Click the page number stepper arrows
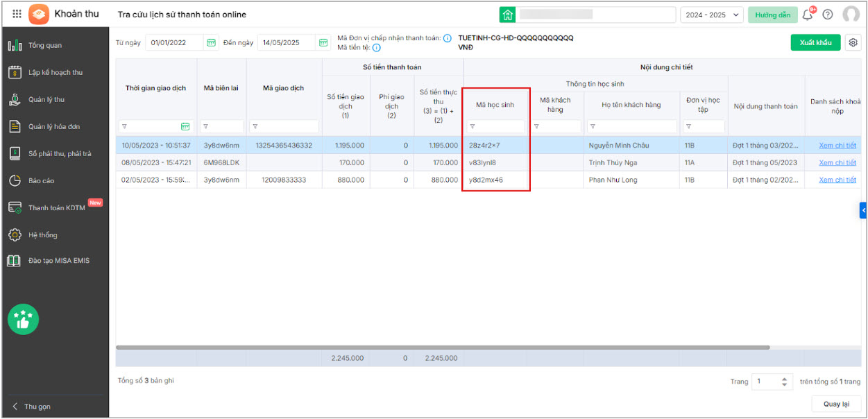 [x=785, y=382]
